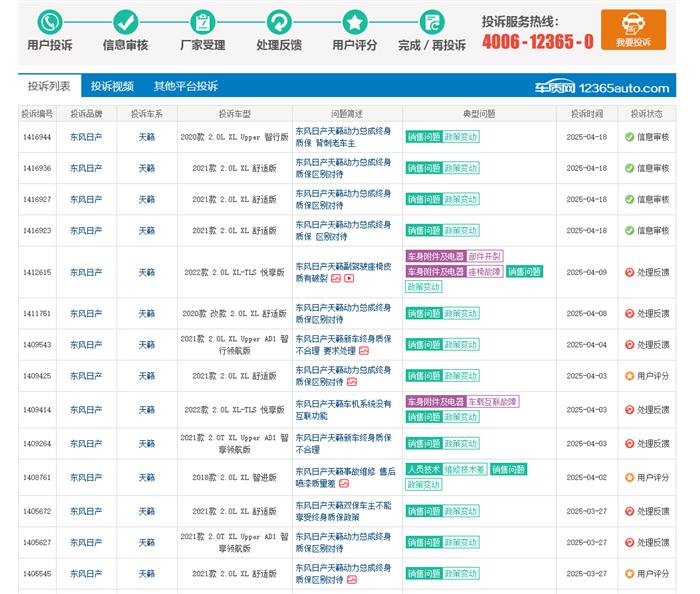Click date 2025-04-09 in row 1412615
700x594 pixels.
click(587, 272)
